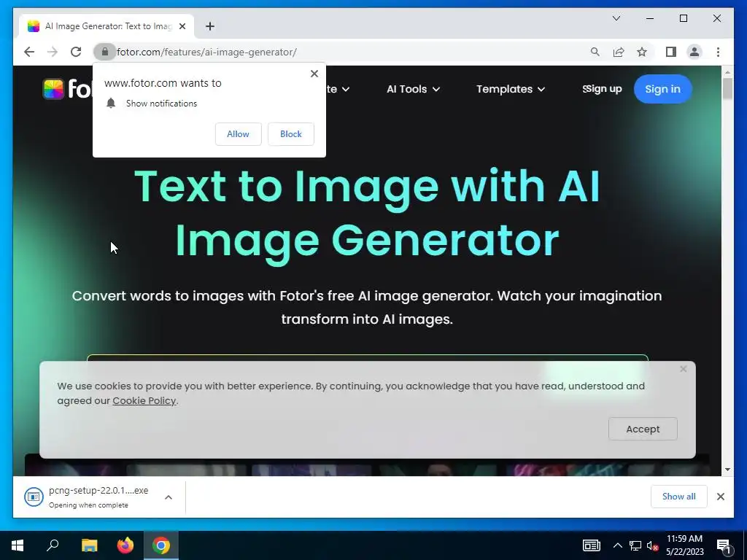Click the zoom magnifier icon in address bar
747x560 pixels.
[595, 52]
